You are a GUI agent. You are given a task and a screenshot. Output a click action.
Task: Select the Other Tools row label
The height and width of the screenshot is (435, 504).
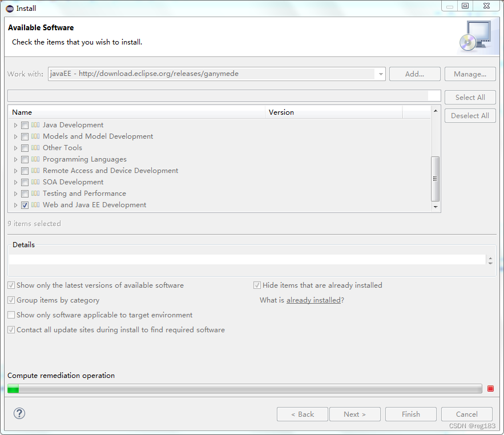(x=62, y=148)
